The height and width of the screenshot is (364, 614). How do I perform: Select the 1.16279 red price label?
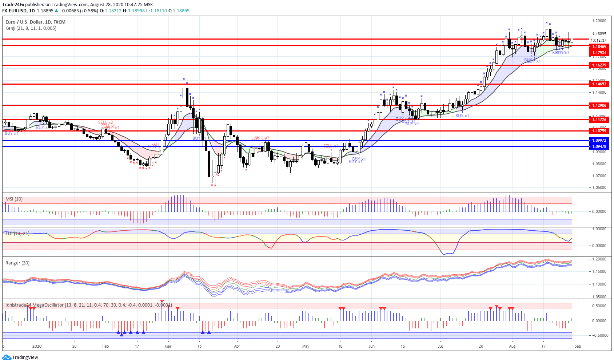599,65
